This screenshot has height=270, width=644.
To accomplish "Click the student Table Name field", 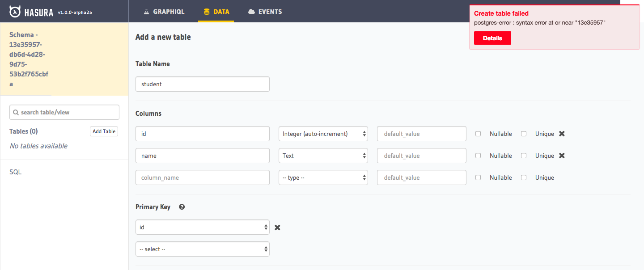I will (x=202, y=84).
